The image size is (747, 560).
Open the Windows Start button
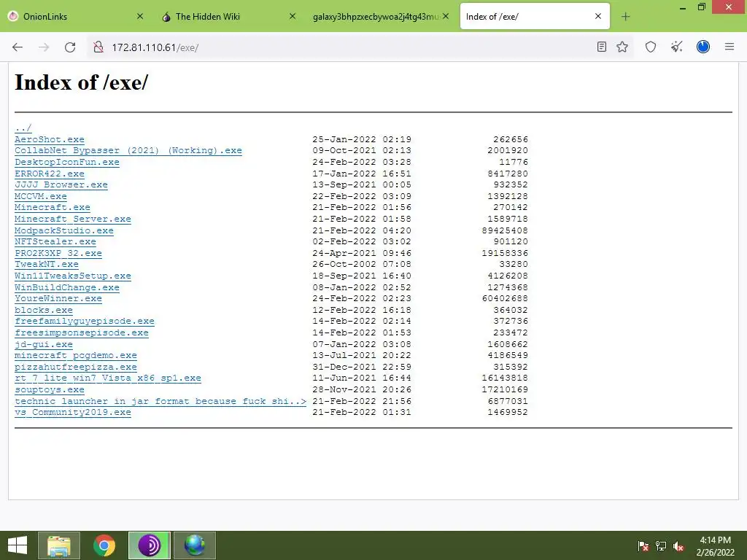click(18, 545)
